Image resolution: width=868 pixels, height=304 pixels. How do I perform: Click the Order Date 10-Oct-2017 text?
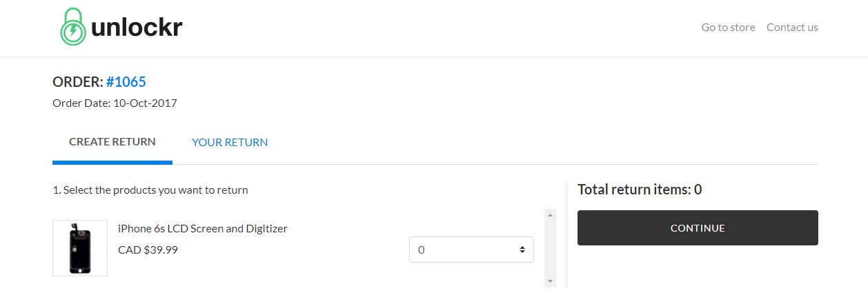[x=115, y=103]
